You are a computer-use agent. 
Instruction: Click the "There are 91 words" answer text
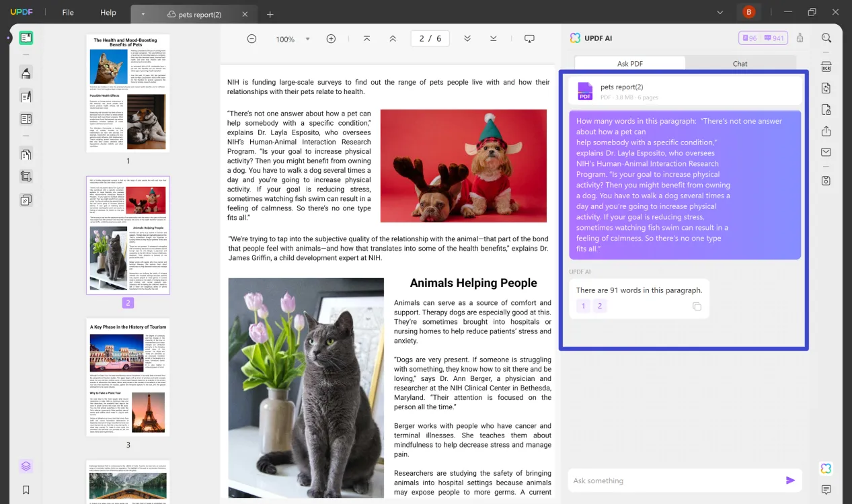(639, 290)
